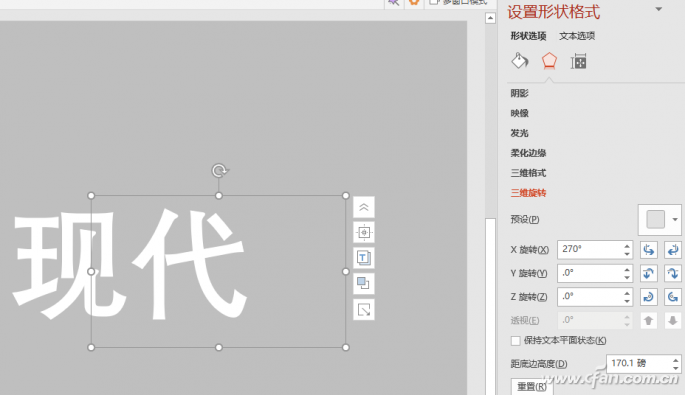Click the text box T icon in floating toolbar
The image size is (685, 395).
pyautogui.click(x=363, y=258)
